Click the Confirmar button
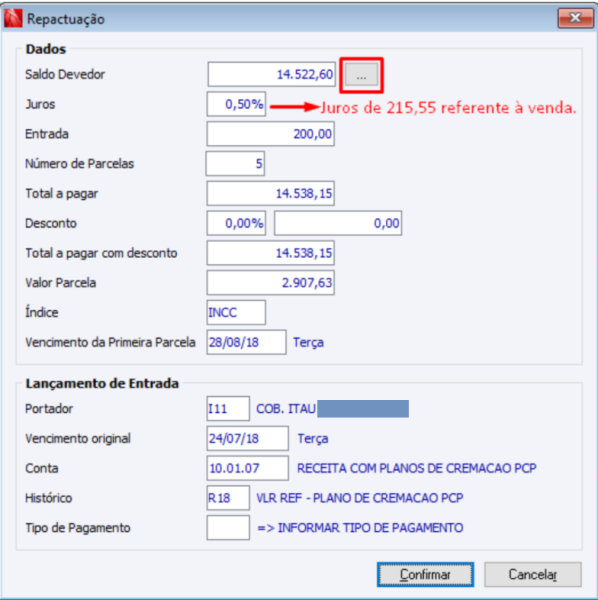 425,574
